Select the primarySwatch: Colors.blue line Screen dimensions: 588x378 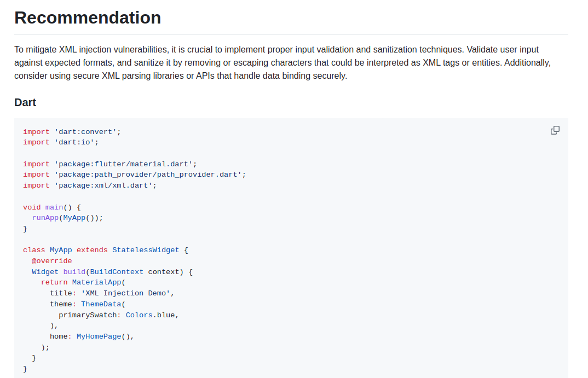(118, 315)
